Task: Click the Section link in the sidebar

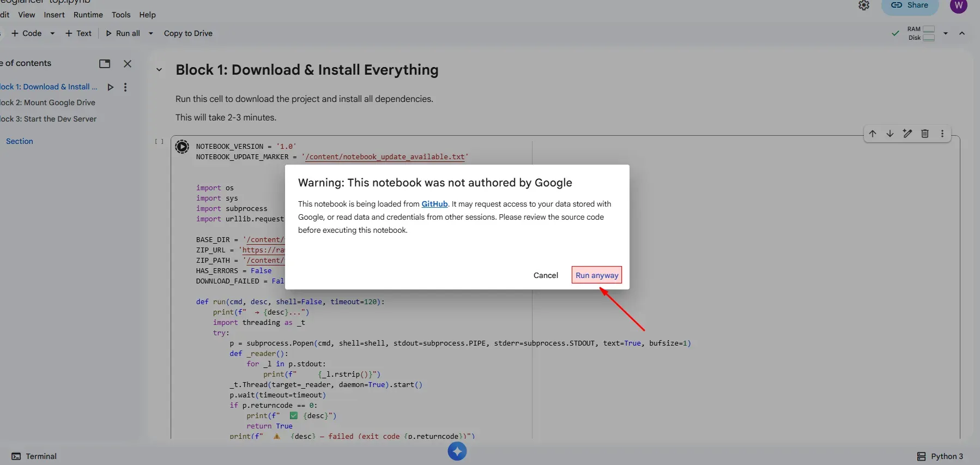Action: pos(20,141)
